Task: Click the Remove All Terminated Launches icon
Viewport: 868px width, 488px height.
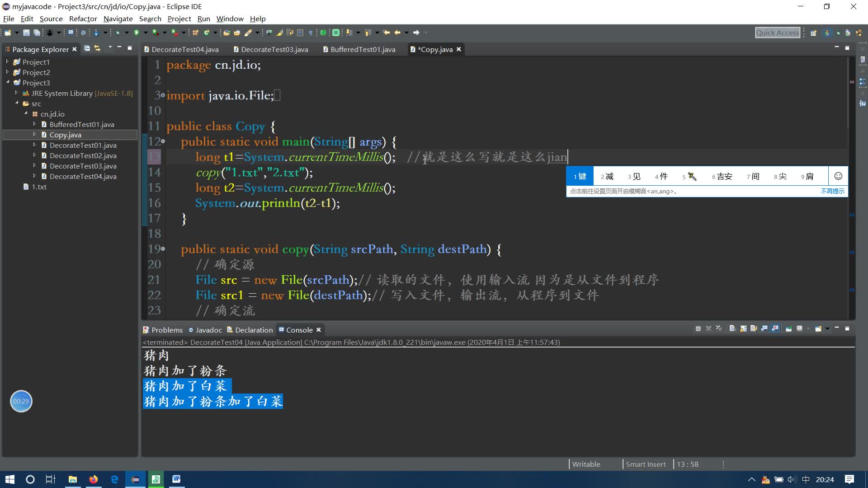Action: point(719,328)
